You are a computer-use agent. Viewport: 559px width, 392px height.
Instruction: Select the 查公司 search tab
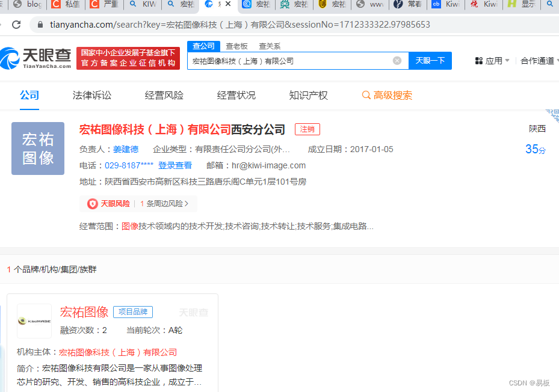tap(203, 46)
